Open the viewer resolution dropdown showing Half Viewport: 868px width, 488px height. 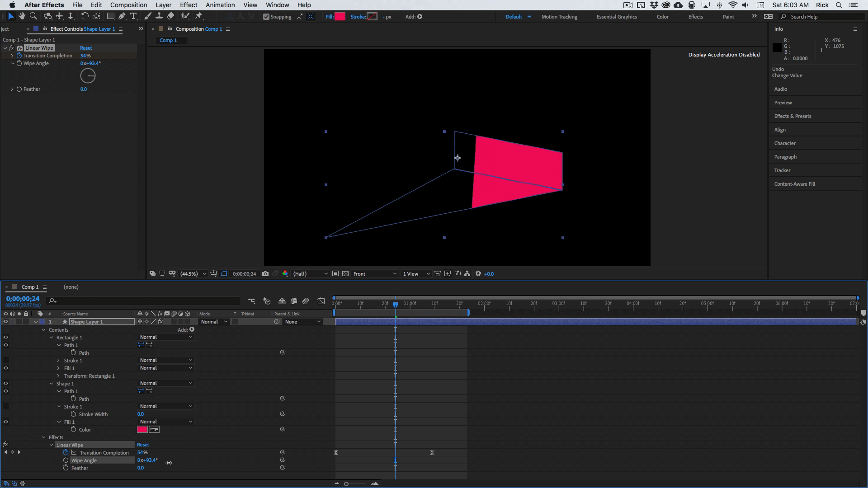tap(310, 274)
